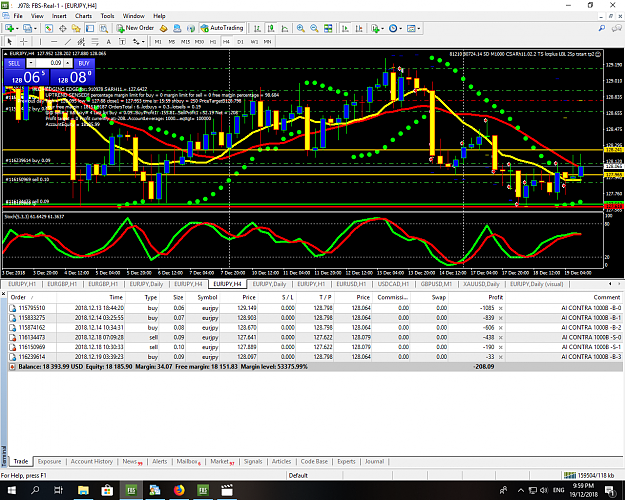
Task: Launch the Strategy Tester magnifier icon
Action: click(104, 28)
